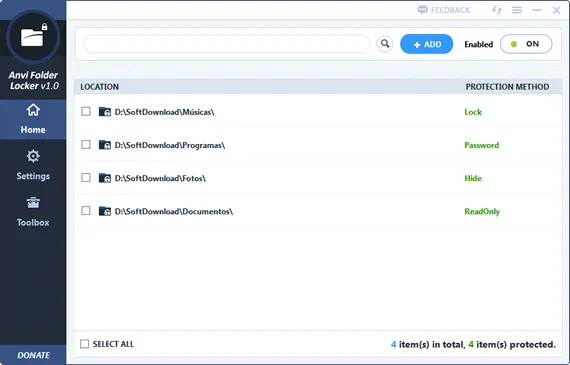Screen dimensions: 570x365
Task: Close the Anvi Folder Locker window
Action: click(557, 10)
